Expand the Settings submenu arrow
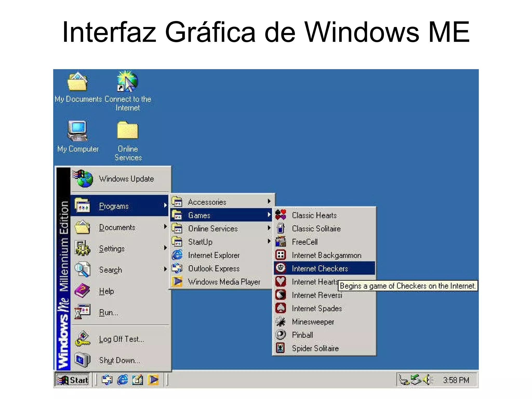This screenshot has height=399, width=532. pyautogui.click(x=165, y=248)
